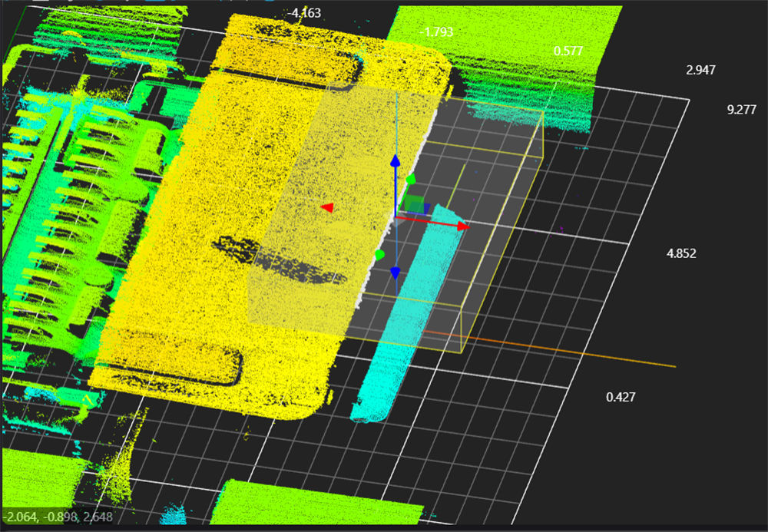768x532 pixels.
Task: Click the upper green Y-axis handle
Action: tap(411, 179)
